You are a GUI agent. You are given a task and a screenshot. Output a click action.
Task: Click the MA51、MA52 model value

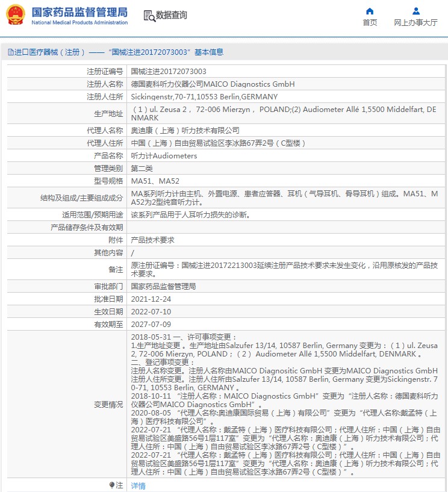[x=155, y=181]
